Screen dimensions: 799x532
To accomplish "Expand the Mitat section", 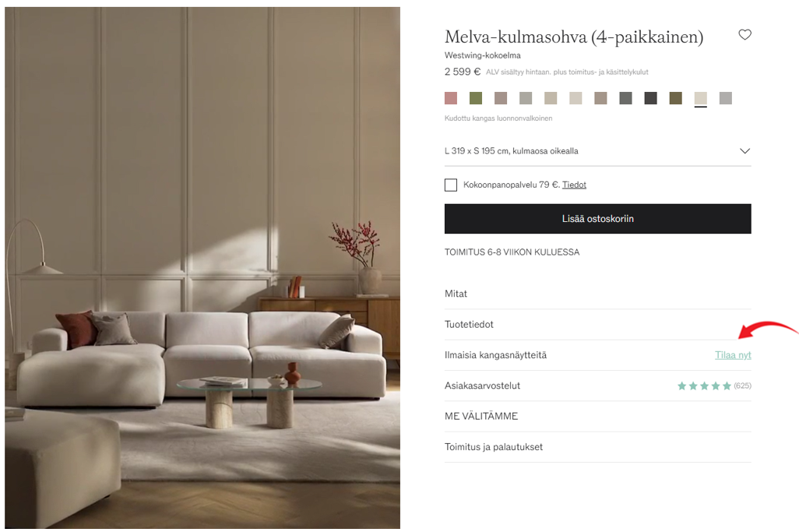I will point(597,294).
